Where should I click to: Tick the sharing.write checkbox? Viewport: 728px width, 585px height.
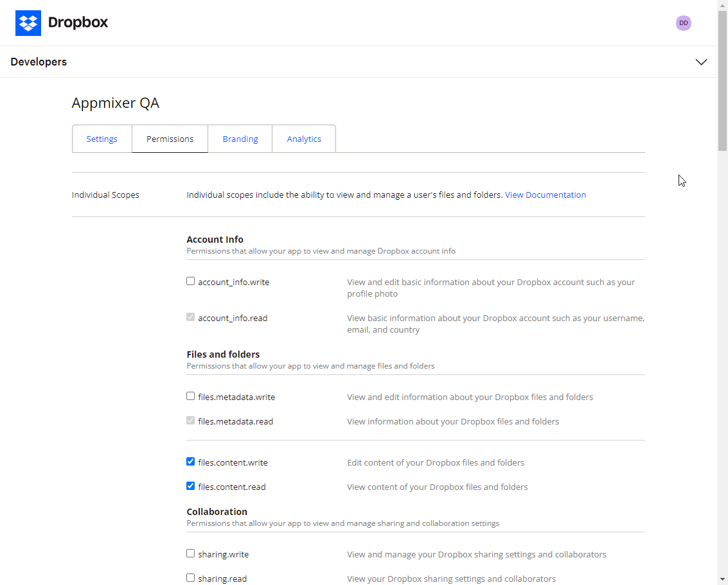pyautogui.click(x=191, y=554)
